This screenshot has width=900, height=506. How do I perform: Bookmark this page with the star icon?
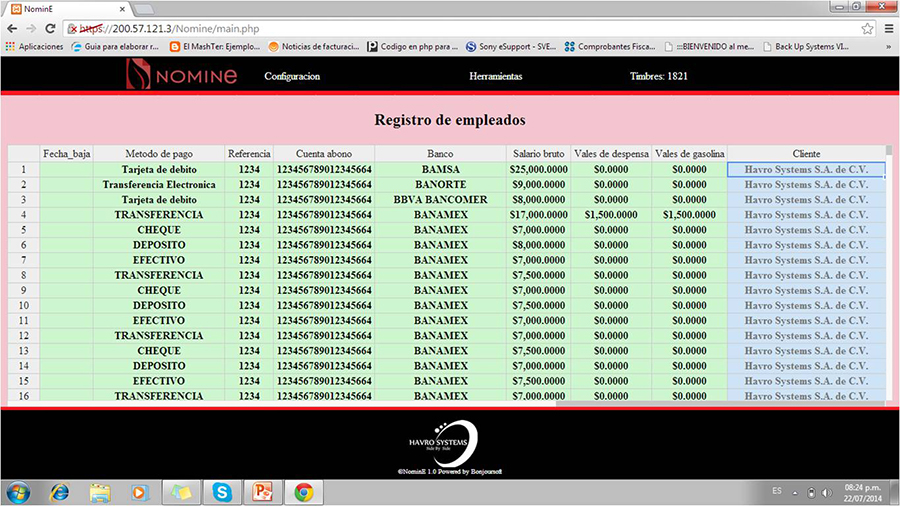[x=867, y=28]
